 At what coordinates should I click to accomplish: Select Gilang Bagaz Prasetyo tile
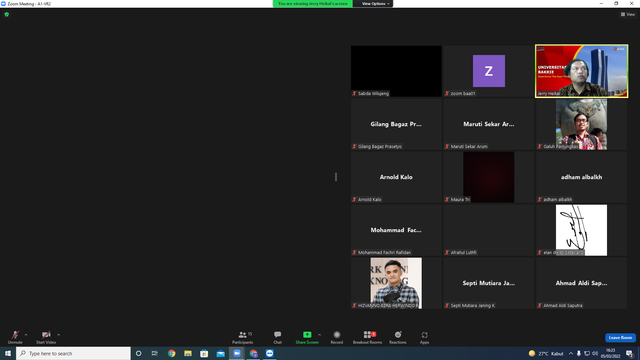[x=396, y=124]
